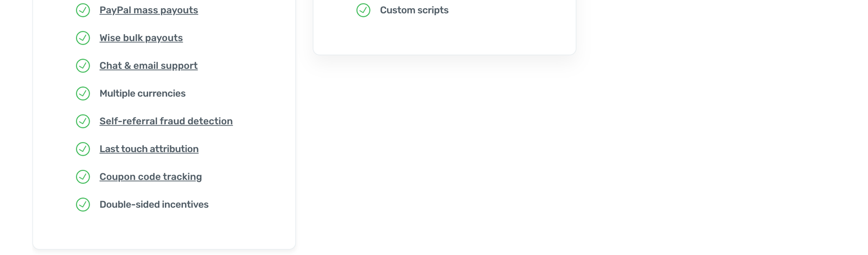
Task: Click empty space below Double-sided incentives in its card
Action: [163, 231]
